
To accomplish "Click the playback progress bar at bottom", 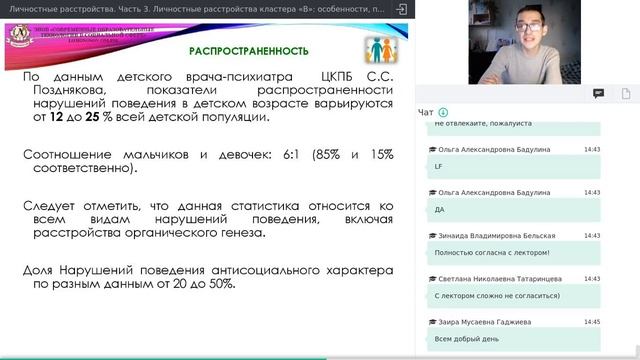I will coord(320,358).
